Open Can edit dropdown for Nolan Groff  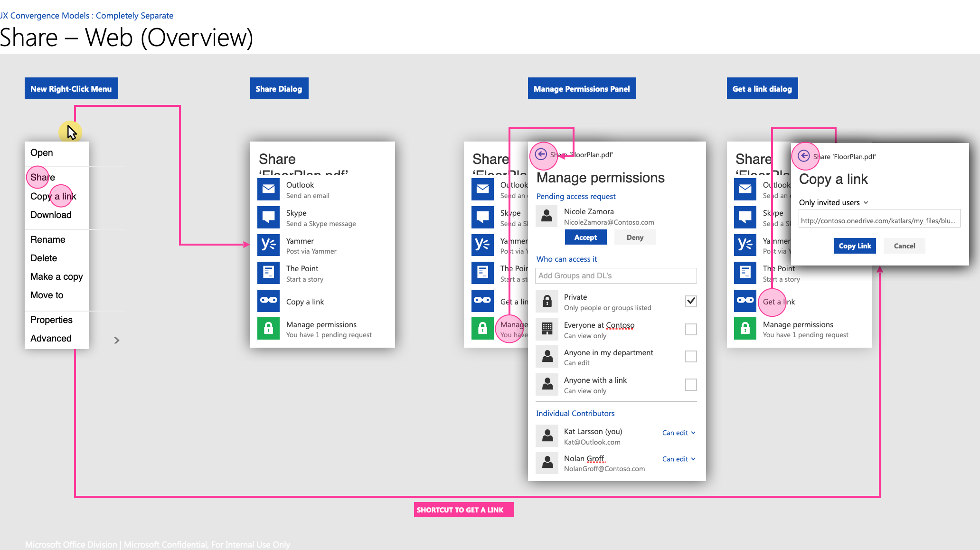[x=679, y=459]
